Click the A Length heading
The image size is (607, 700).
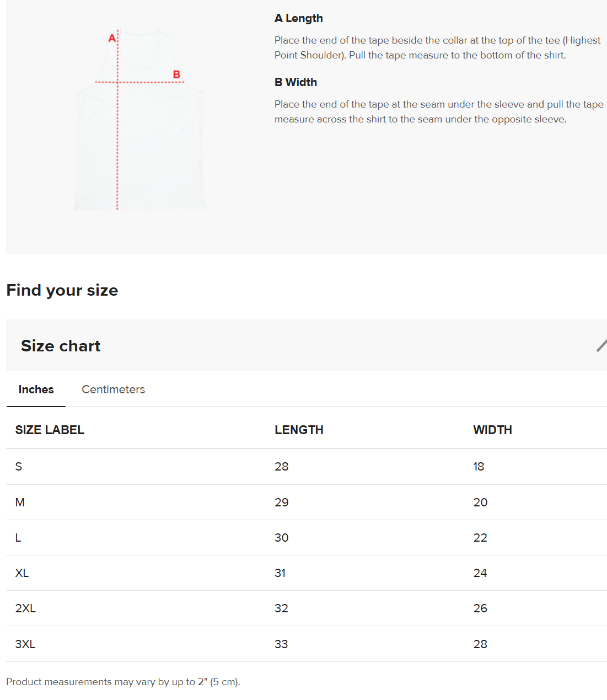click(299, 18)
